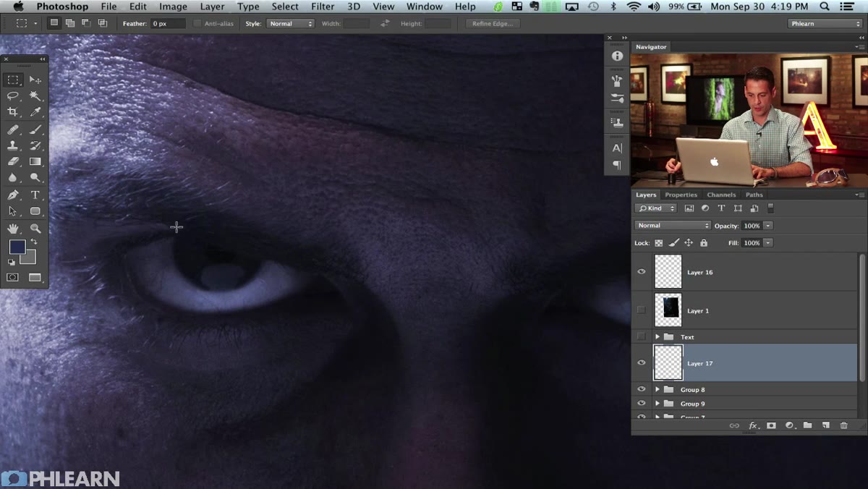Select the Zoom tool
This screenshot has height=489, width=868.
35,229
